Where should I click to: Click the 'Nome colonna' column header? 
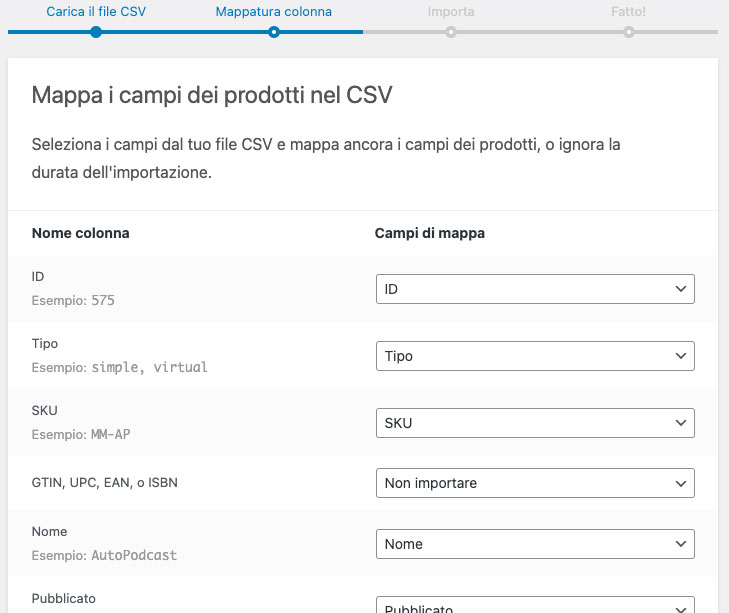[81, 233]
